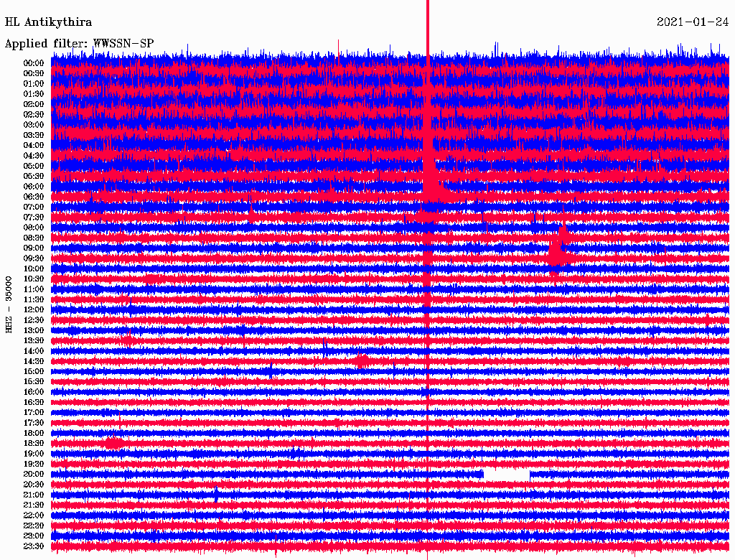Click the 12:30 time label
735x560 pixels.
pyautogui.click(x=34, y=320)
